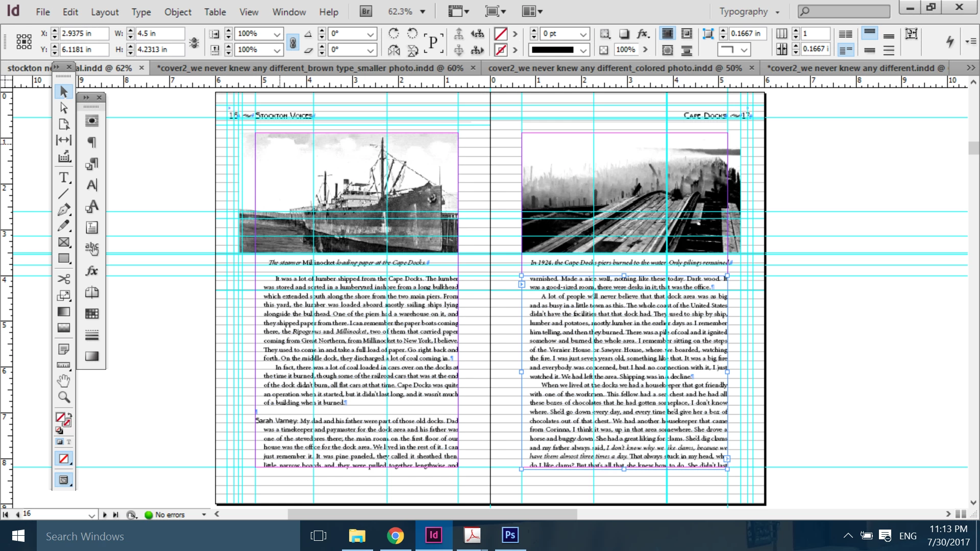Enable wrap around bounding box
This screenshot has height=551, width=980.
point(687,34)
